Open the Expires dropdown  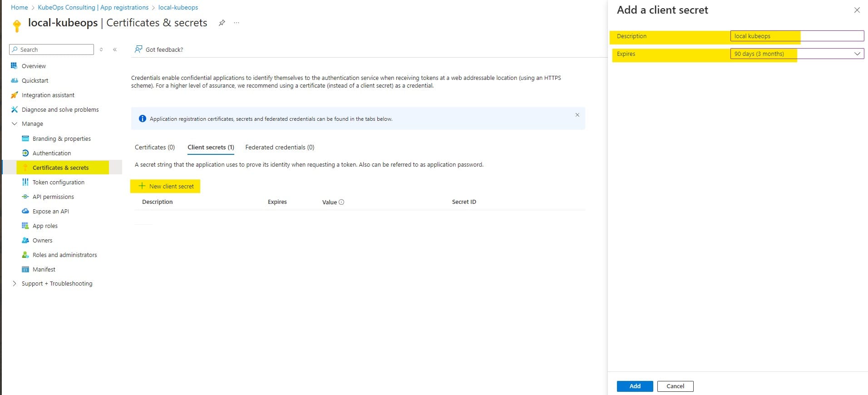pyautogui.click(x=797, y=54)
